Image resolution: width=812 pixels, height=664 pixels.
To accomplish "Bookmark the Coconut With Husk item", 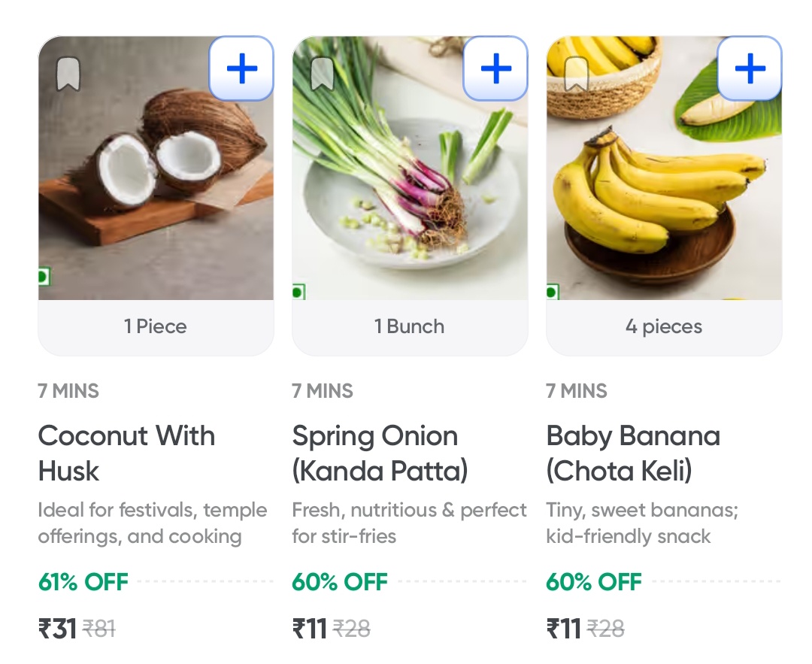I will (68, 74).
